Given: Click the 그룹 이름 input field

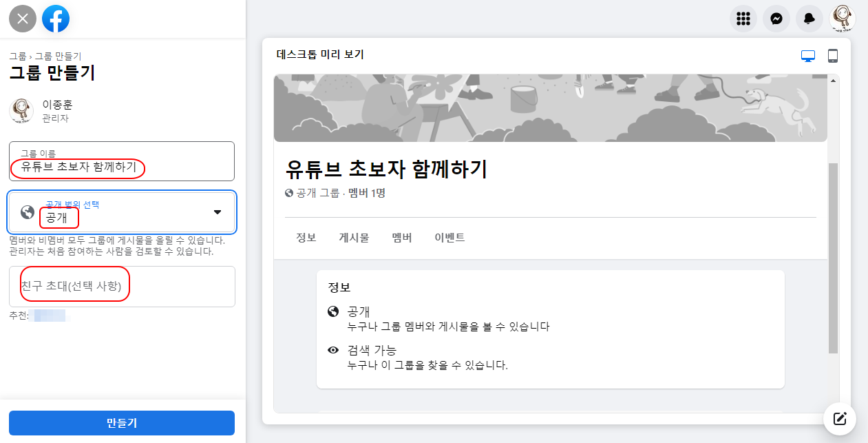Looking at the screenshot, I should tap(122, 161).
